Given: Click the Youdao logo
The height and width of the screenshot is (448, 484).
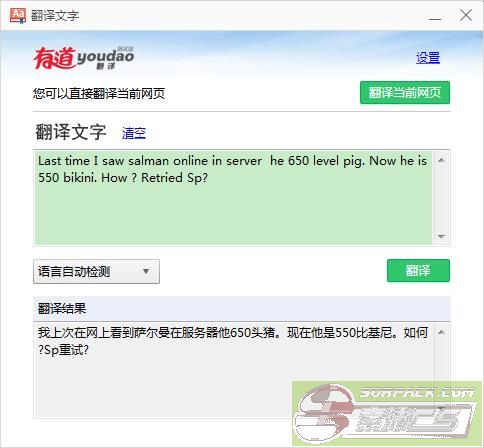Looking at the screenshot, I should (83, 58).
